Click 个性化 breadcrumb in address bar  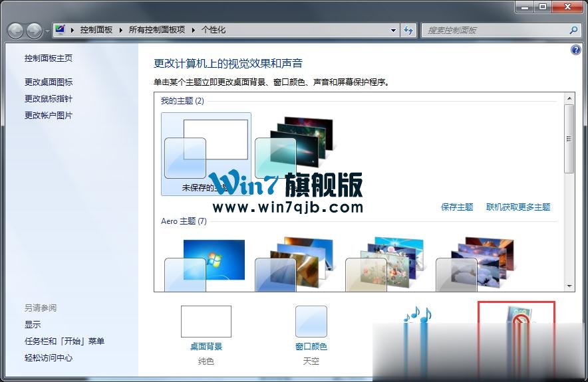pyautogui.click(x=214, y=30)
